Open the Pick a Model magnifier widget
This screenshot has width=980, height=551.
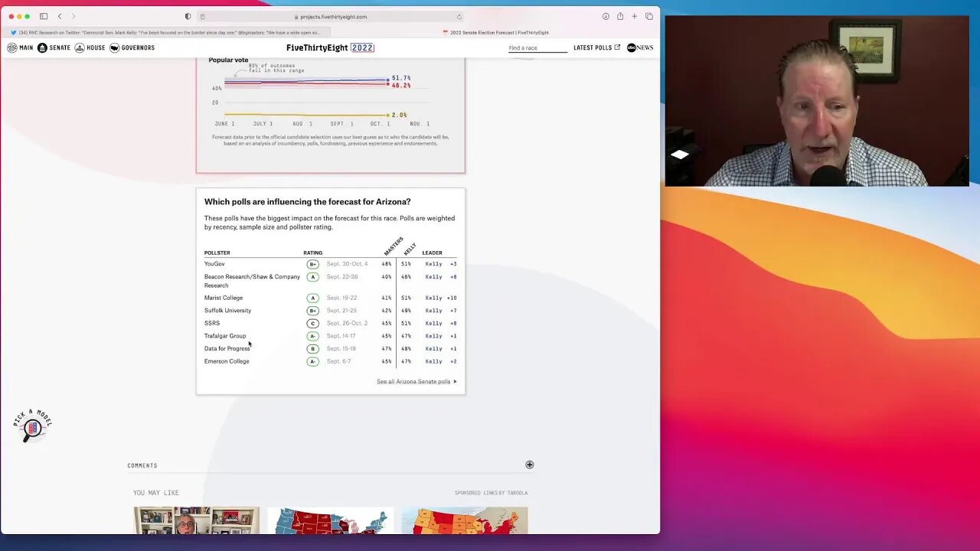32,425
